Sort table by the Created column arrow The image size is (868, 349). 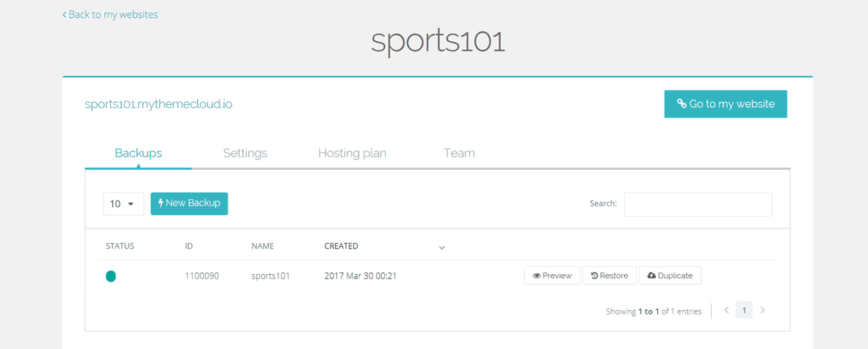click(x=442, y=247)
